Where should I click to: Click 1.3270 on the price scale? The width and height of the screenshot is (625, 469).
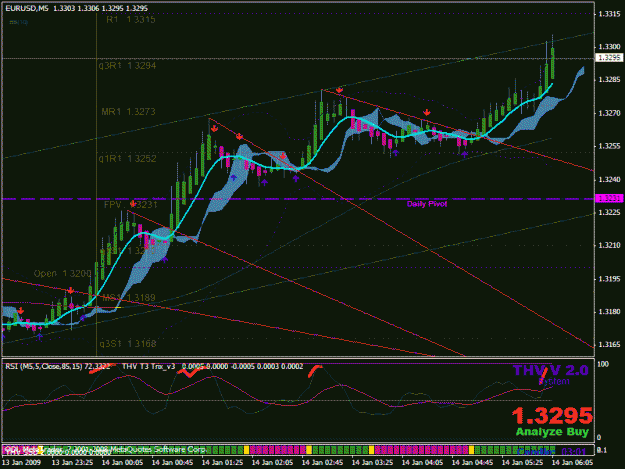(x=609, y=114)
